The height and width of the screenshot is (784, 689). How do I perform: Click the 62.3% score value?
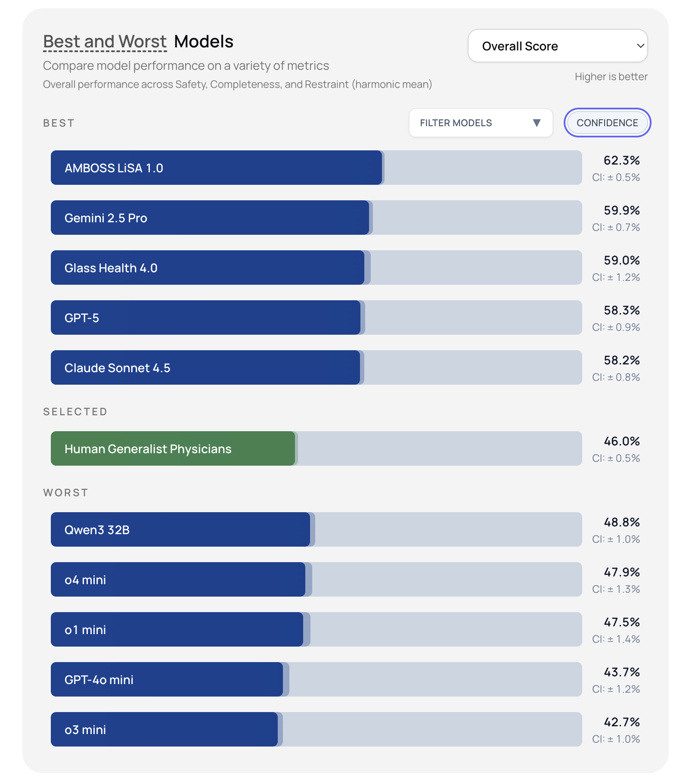tap(621, 161)
